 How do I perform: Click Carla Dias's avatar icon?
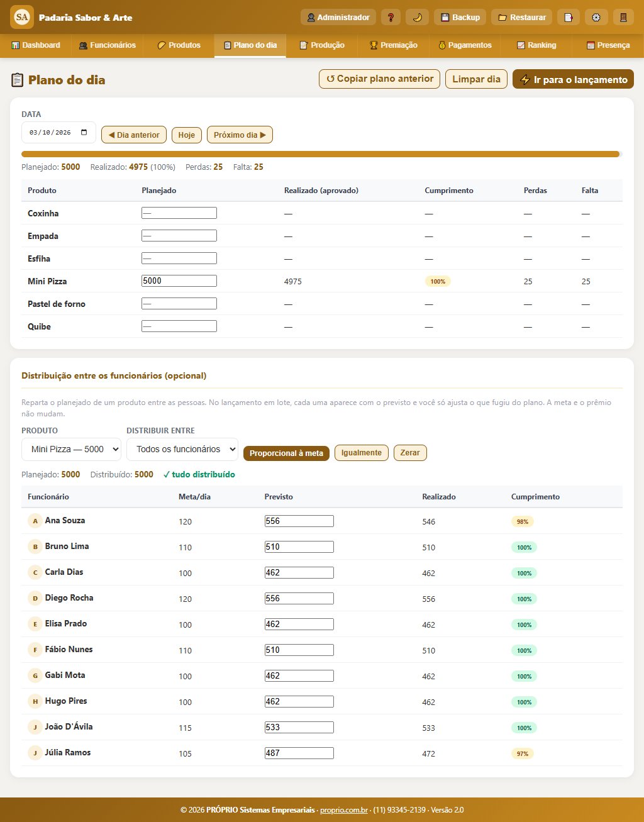[x=35, y=572]
